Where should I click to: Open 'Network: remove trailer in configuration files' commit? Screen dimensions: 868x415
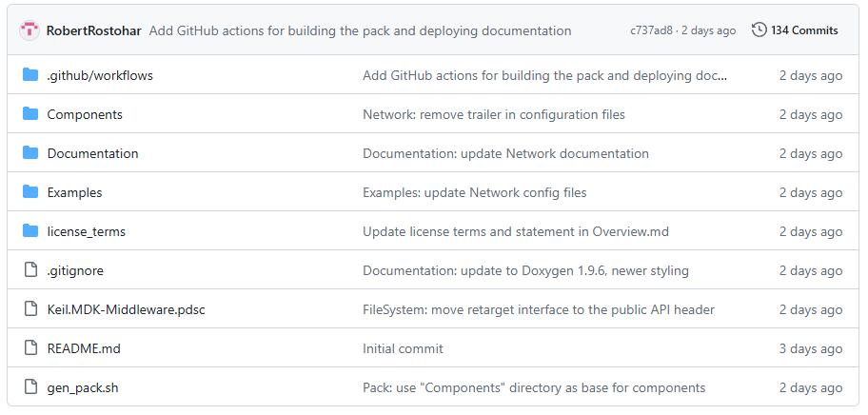pyautogui.click(x=494, y=114)
